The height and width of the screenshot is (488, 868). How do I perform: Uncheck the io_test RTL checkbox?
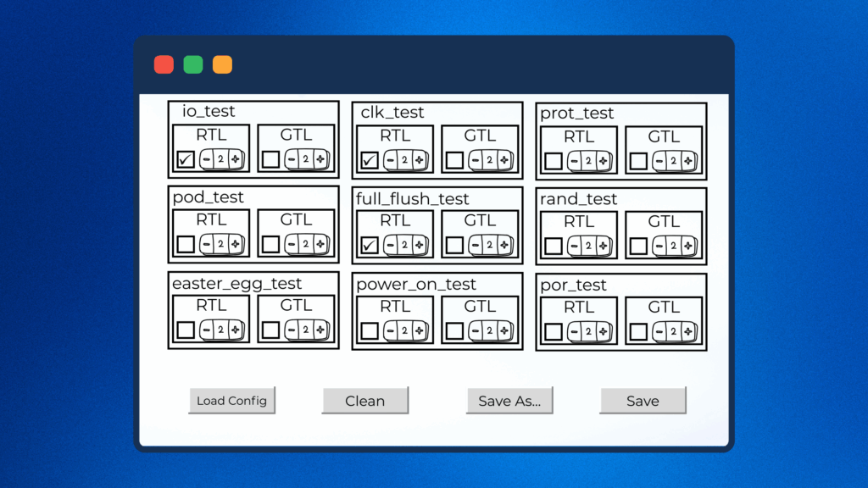[x=186, y=159]
